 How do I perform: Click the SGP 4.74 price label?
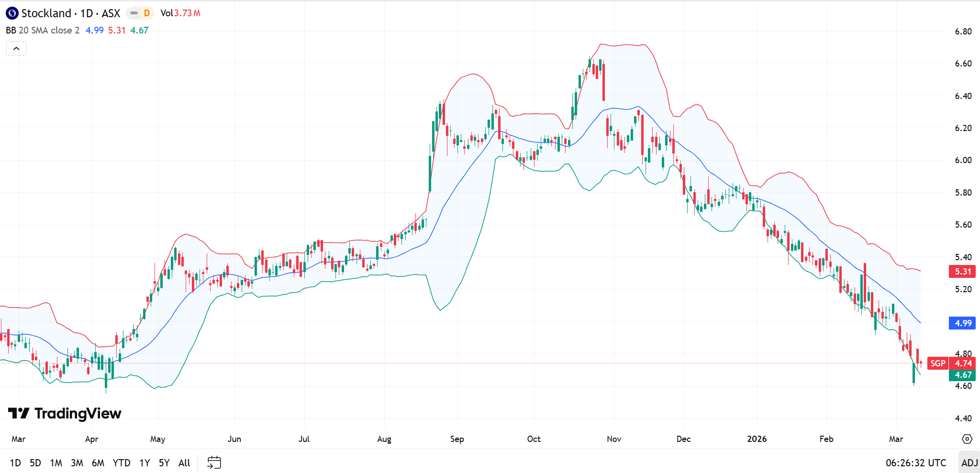click(x=951, y=363)
